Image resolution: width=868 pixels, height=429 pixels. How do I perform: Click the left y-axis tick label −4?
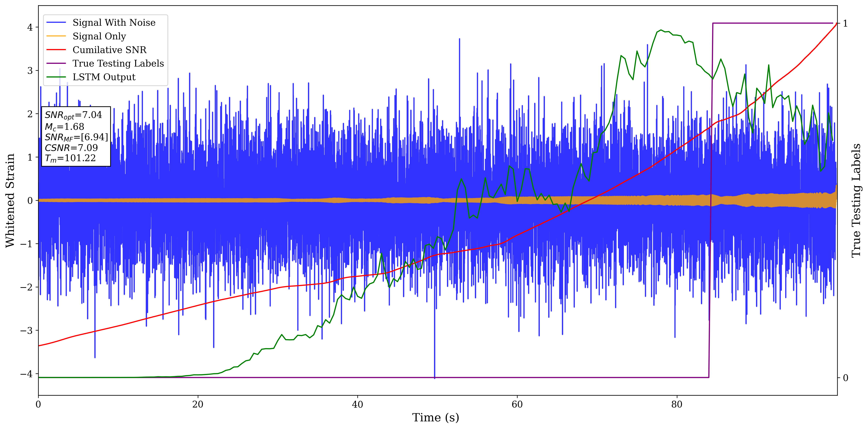[27, 374]
